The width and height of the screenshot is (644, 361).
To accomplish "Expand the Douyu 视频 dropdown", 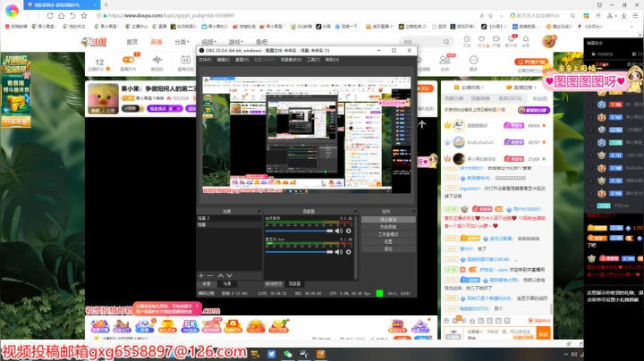I will (x=208, y=42).
